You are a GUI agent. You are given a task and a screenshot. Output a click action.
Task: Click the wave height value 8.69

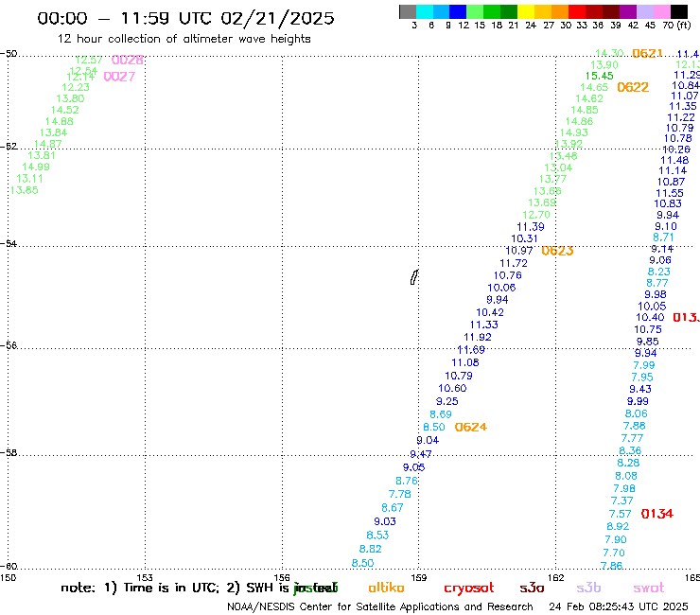[x=441, y=414]
